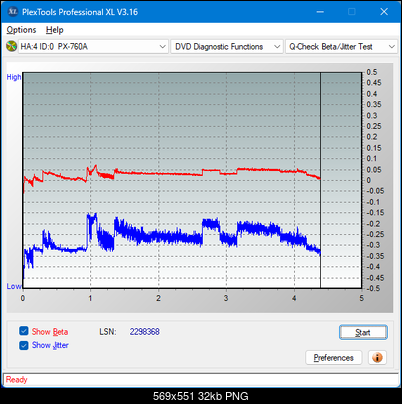Click the -0.5 value on the right scale
Image resolution: width=402 pixels, height=404 pixels.
coord(373,288)
